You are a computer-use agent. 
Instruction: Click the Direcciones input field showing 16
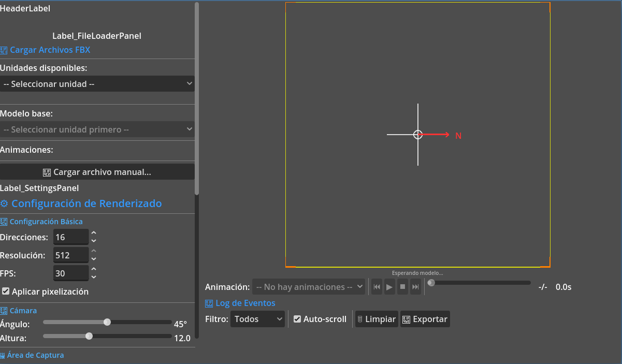71,237
